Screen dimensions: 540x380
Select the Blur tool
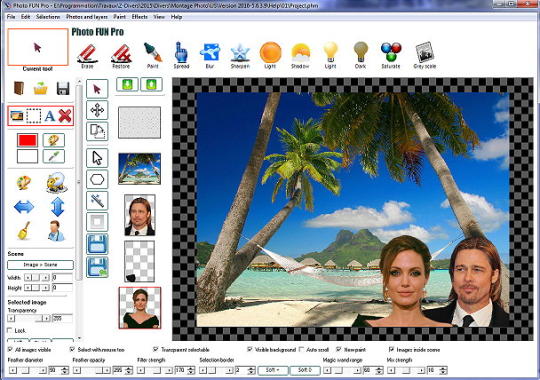(x=210, y=55)
